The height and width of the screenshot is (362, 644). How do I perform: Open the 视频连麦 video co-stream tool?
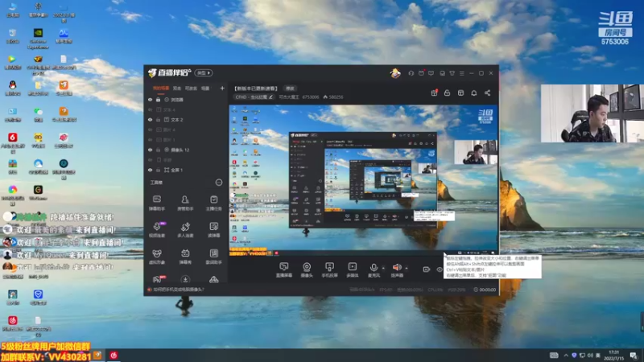pyautogui.click(x=157, y=230)
